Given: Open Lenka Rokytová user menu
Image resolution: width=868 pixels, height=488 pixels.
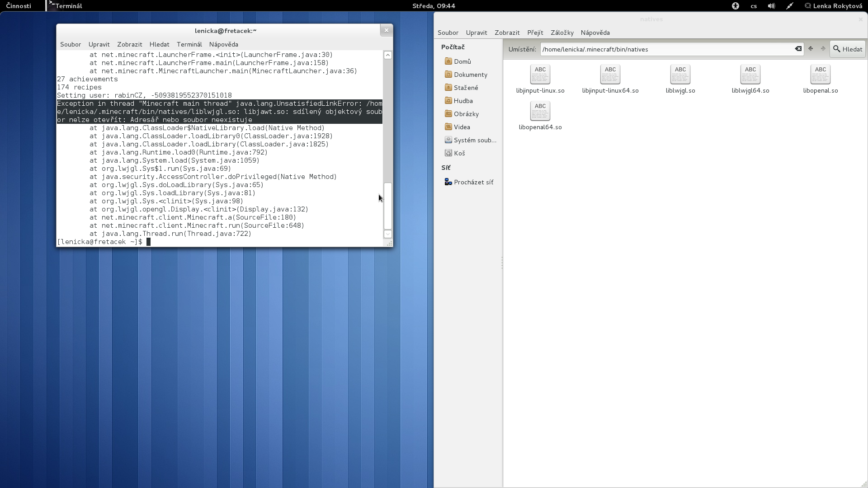Looking at the screenshot, I should [833, 6].
